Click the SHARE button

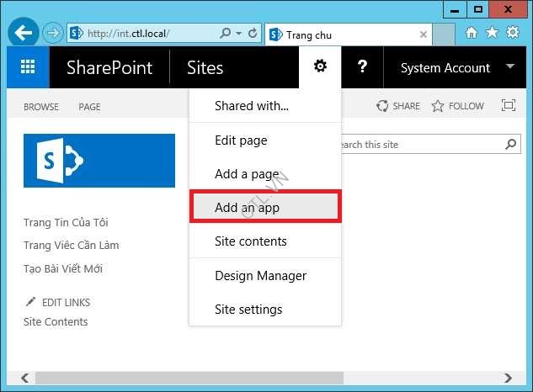pyautogui.click(x=398, y=106)
